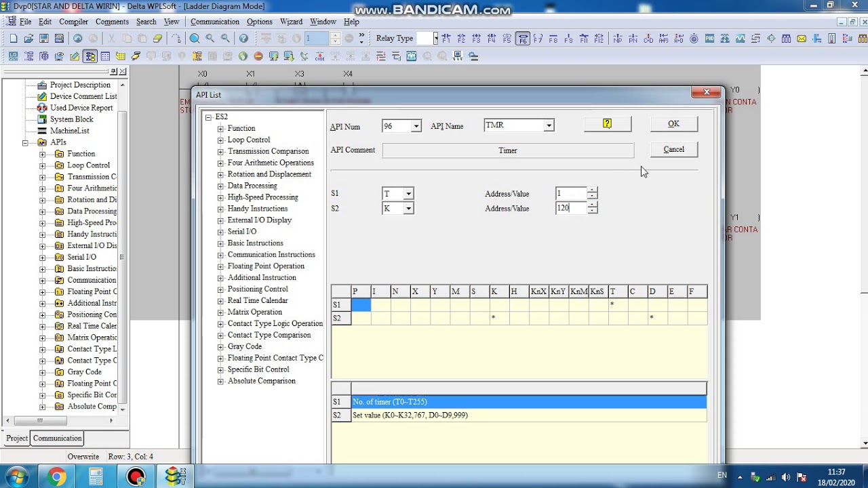Open the Communication menu
Screen dimensions: 868x488
point(215,22)
